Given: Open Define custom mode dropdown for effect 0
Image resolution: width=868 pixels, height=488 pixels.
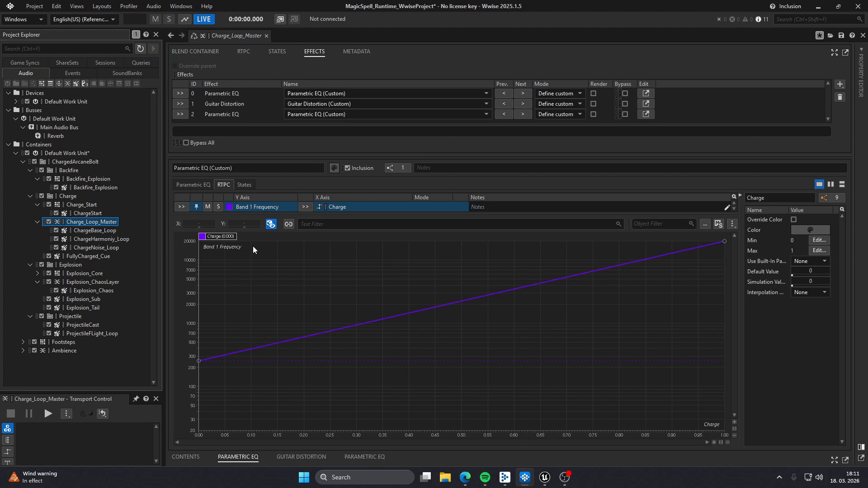Looking at the screenshot, I should pyautogui.click(x=560, y=94).
